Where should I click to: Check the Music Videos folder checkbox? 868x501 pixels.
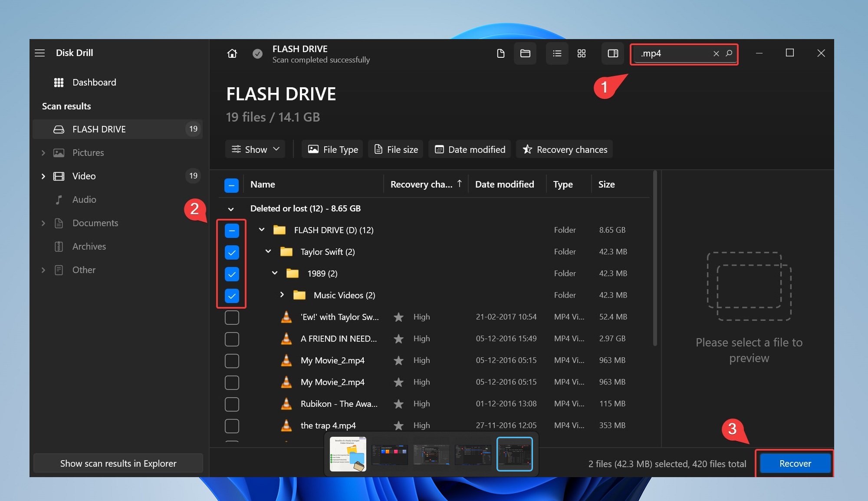[x=231, y=295]
